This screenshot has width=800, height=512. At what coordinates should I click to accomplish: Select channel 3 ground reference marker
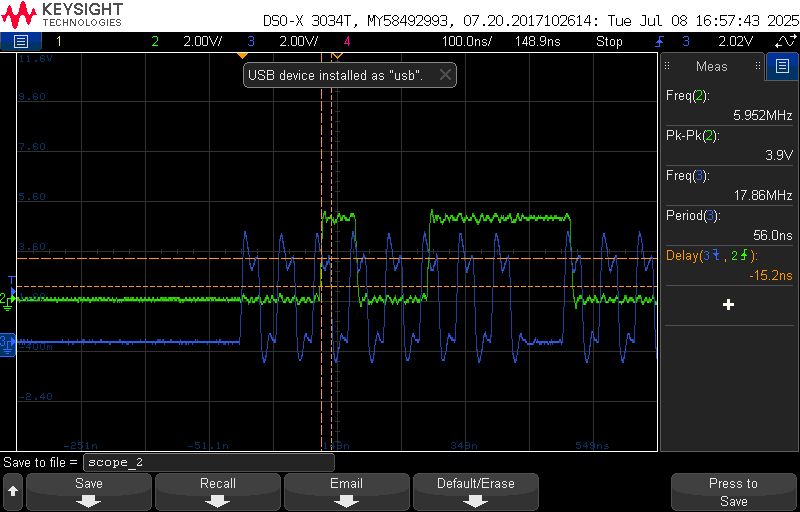click(8, 342)
